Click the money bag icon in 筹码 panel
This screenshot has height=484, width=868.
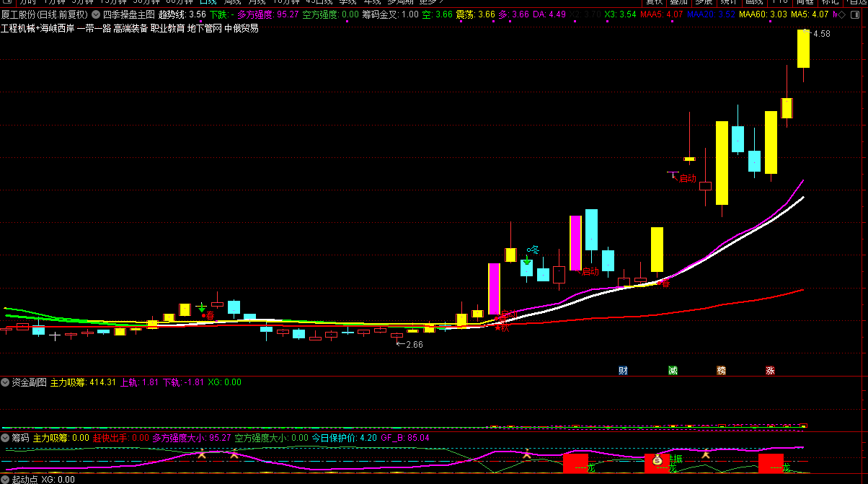pos(657,459)
